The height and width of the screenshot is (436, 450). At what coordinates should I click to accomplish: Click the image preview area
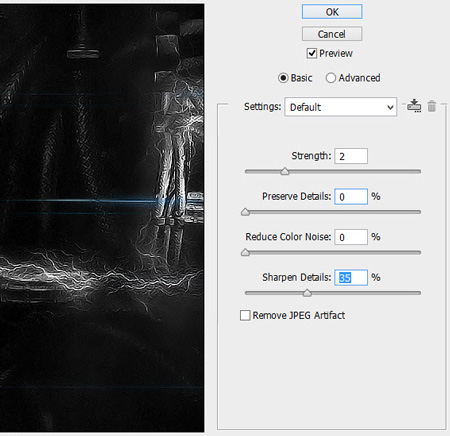(x=102, y=218)
